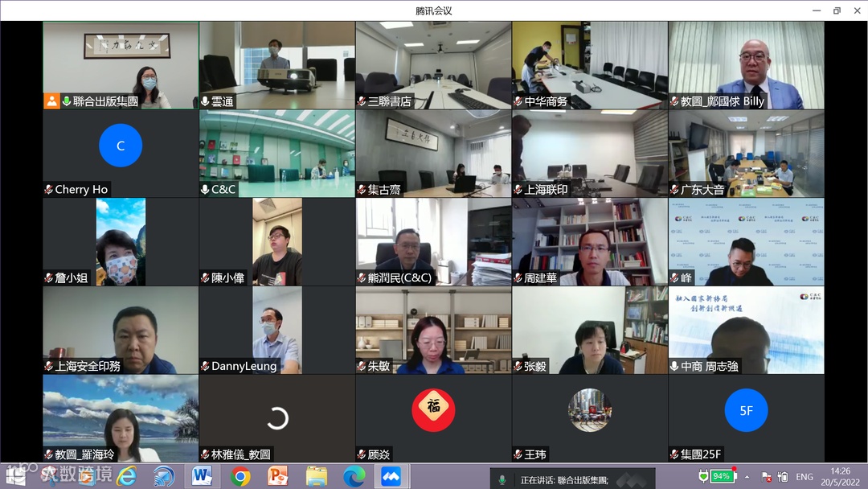Image resolution: width=868 pixels, height=489 pixels.
Task: Select 熊潤民(C&C) participant video
Action: coord(433,242)
